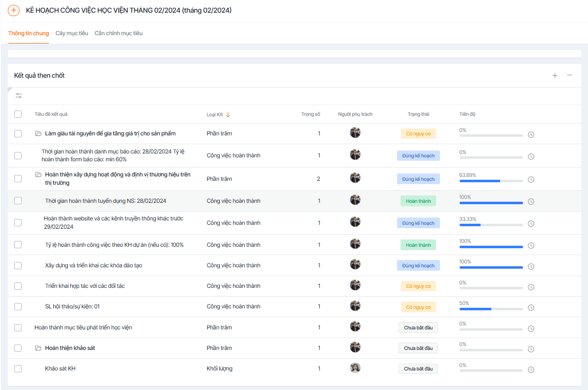Check the Triển khai hợp tác với các đối tác row
Screen dimensions: 588x390
point(18,286)
